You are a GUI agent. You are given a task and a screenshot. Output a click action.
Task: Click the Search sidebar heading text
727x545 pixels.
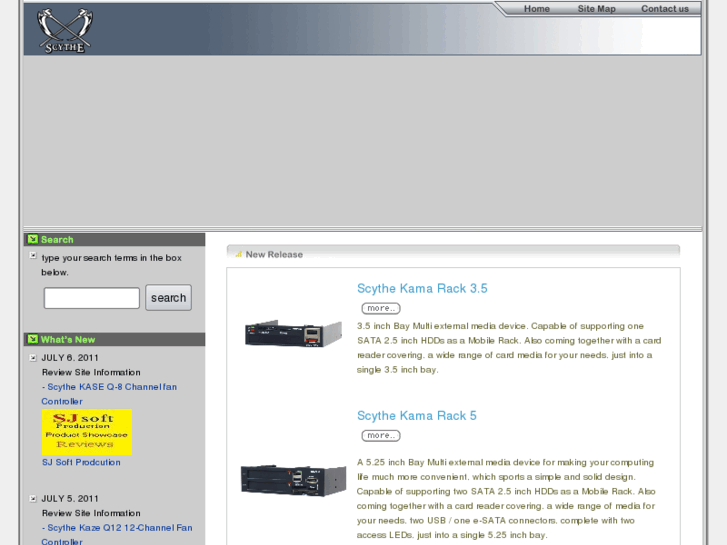click(57, 240)
